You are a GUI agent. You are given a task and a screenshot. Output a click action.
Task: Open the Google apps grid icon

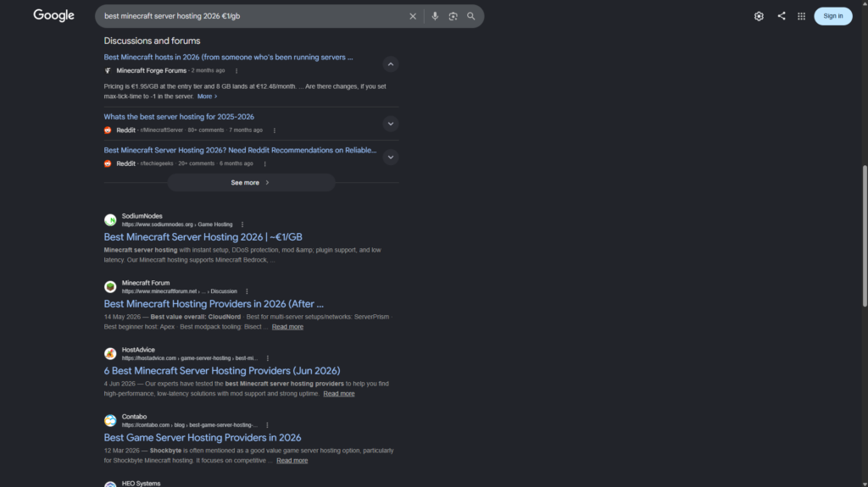point(801,16)
